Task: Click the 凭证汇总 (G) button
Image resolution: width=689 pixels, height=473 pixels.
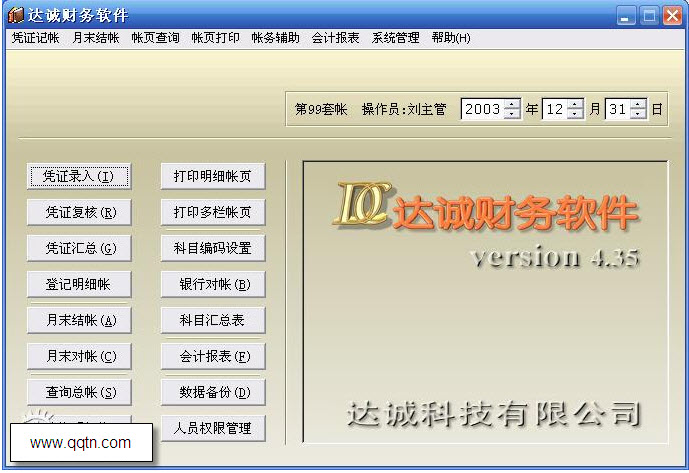Action: 79,248
